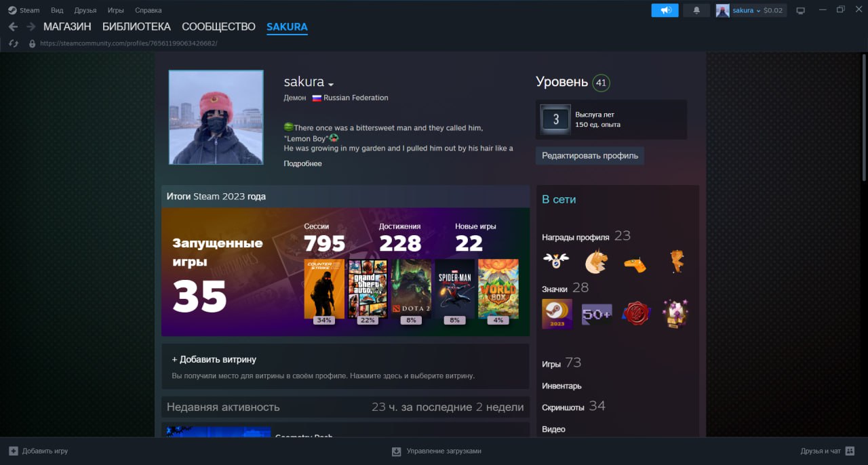Open the Видео link
868x465 pixels.
tap(553, 429)
